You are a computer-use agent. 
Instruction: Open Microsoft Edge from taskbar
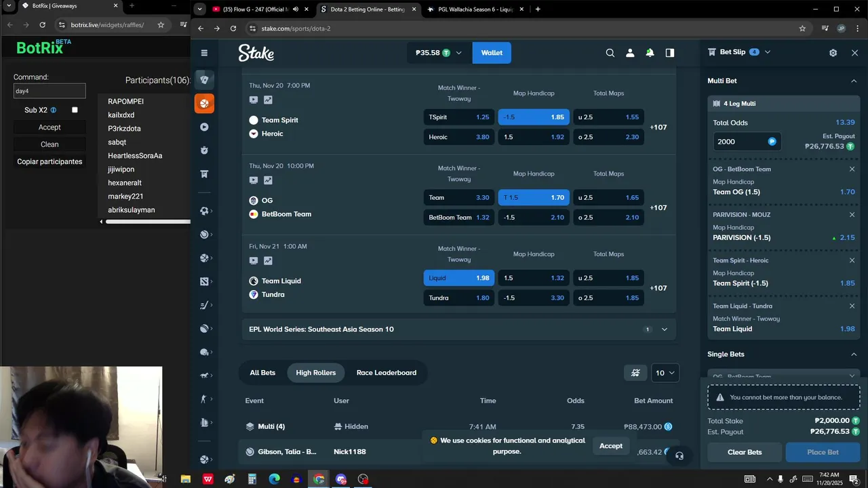pos(274,479)
